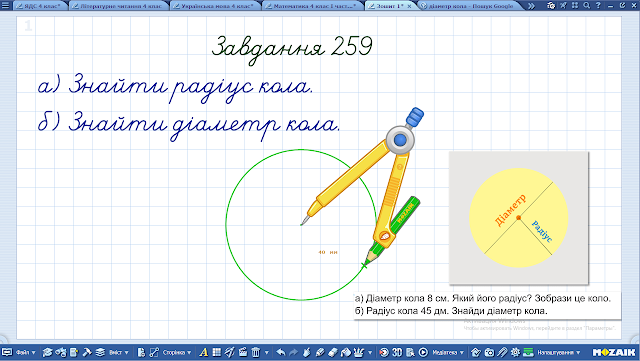Click the document with cursor icon
Screen dimensions: 640x361
pos(410,352)
